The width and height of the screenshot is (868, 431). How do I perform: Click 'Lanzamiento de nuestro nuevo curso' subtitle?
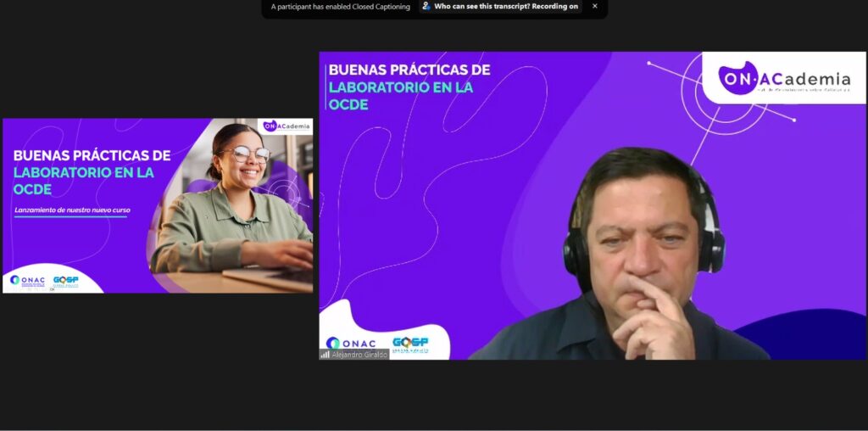[x=72, y=210]
